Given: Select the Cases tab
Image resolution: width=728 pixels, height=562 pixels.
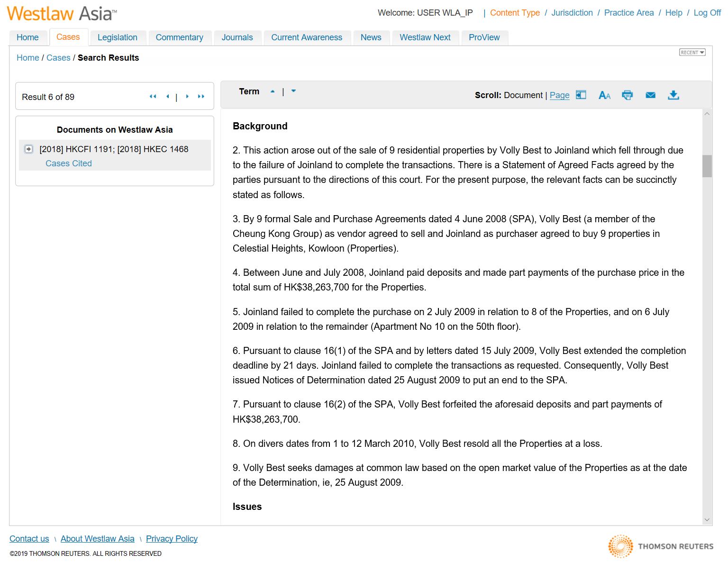Looking at the screenshot, I should click(68, 37).
